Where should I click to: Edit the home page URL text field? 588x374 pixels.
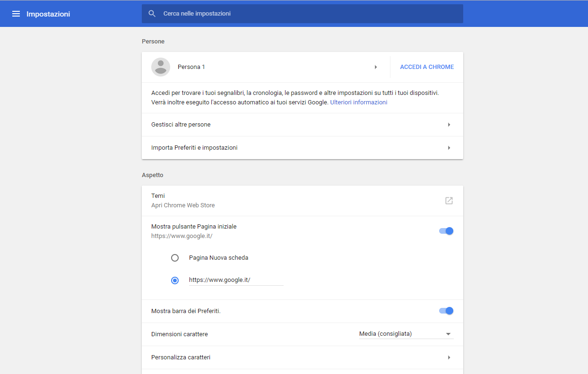click(235, 280)
